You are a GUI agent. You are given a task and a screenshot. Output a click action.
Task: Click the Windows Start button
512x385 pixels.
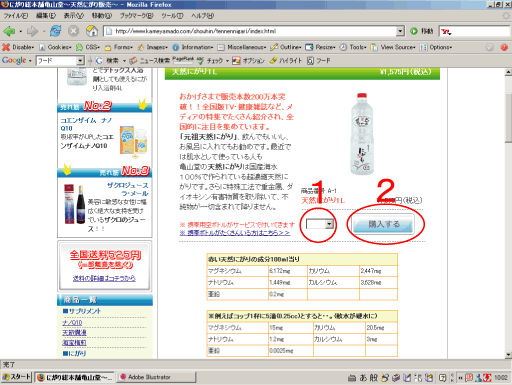(16, 377)
